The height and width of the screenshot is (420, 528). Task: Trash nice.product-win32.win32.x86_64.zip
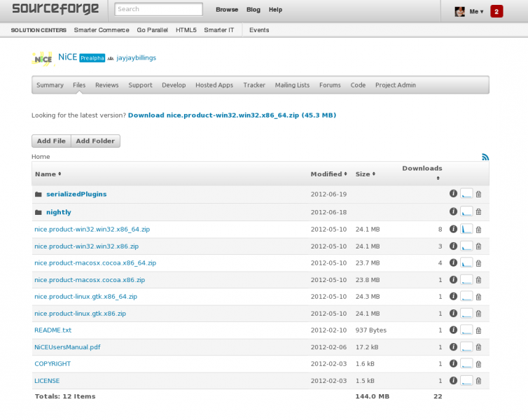478,230
